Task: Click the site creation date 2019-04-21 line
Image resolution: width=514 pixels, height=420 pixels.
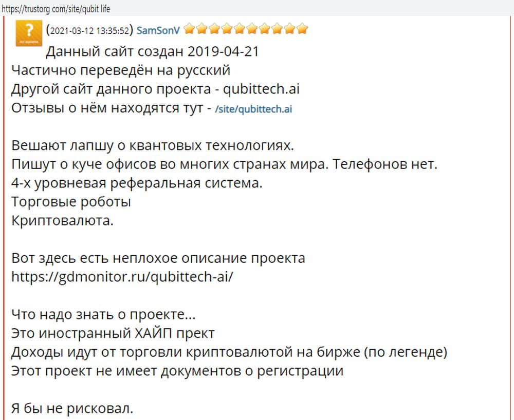Action: (152, 52)
